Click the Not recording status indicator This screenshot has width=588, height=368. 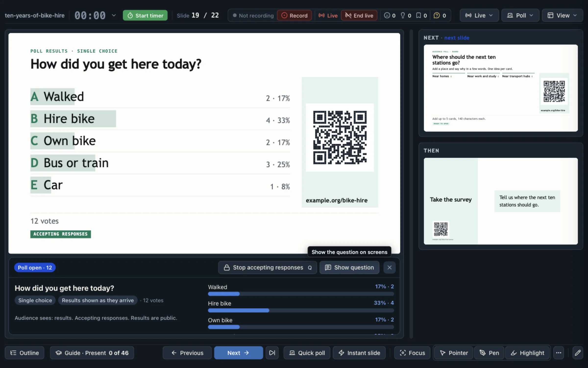(253, 15)
